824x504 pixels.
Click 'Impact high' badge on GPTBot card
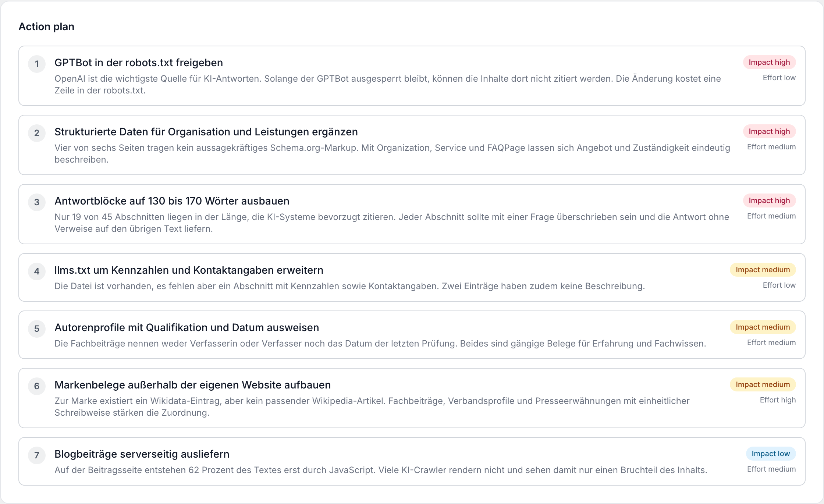769,62
